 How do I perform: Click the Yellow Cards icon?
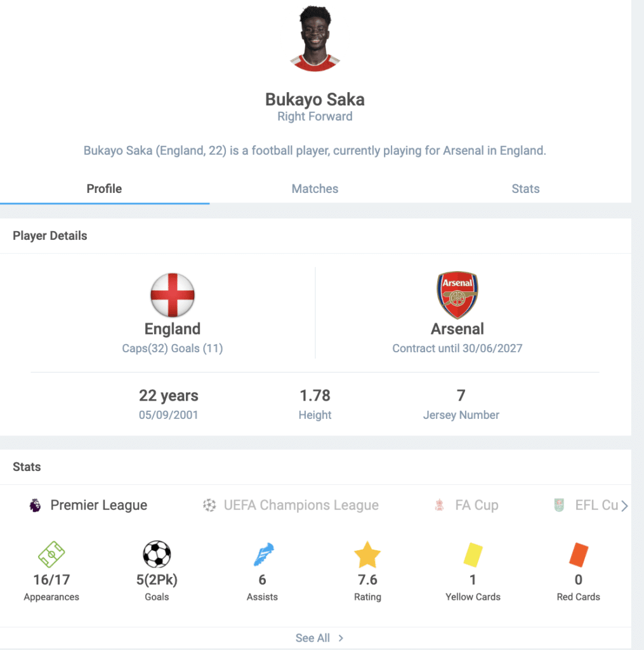pyautogui.click(x=473, y=555)
